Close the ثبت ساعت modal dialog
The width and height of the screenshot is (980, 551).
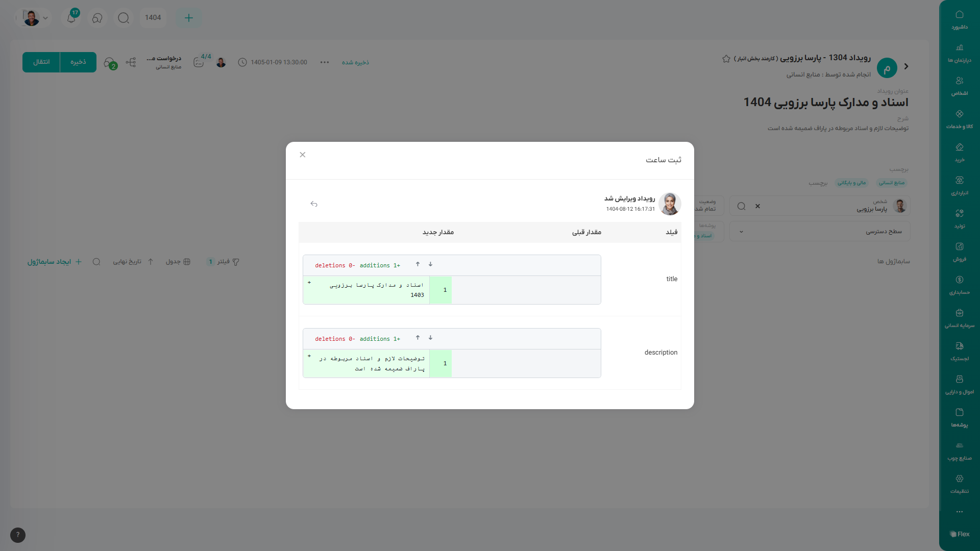(303, 155)
